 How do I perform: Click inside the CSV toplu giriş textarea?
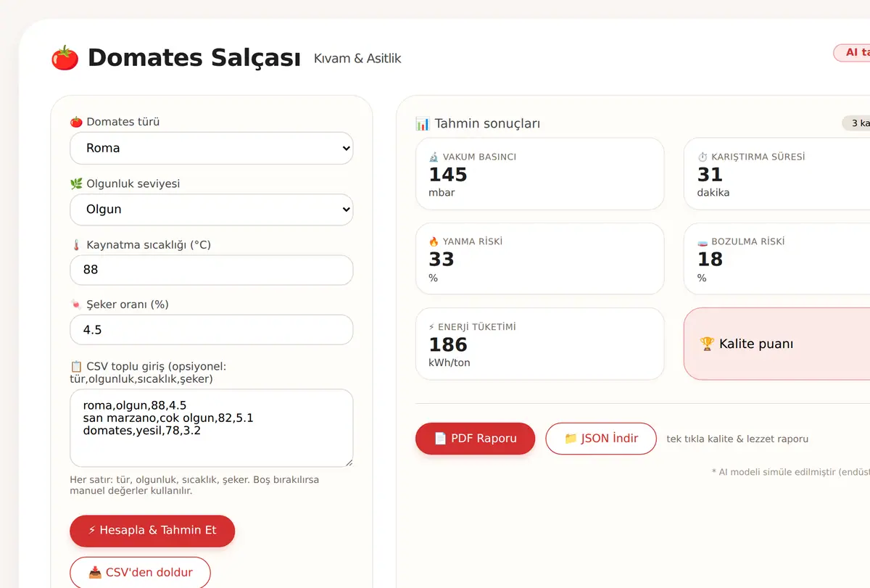[212, 428]
